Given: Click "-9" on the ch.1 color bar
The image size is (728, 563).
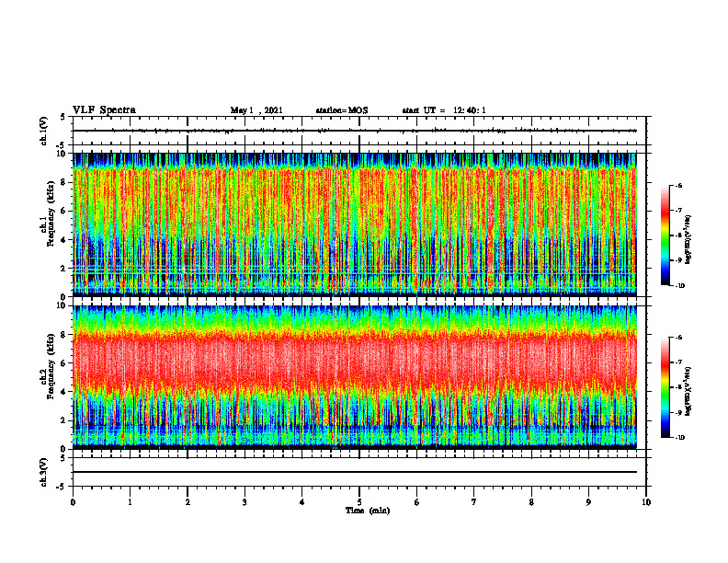Looking at the screenshot, I should (678, 260).
